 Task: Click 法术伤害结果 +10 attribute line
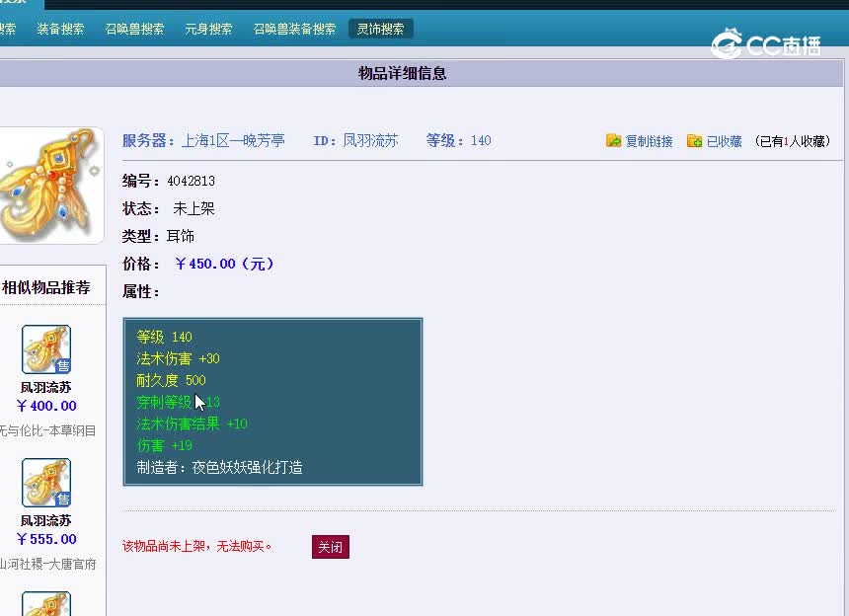click(x=192, y=423)
